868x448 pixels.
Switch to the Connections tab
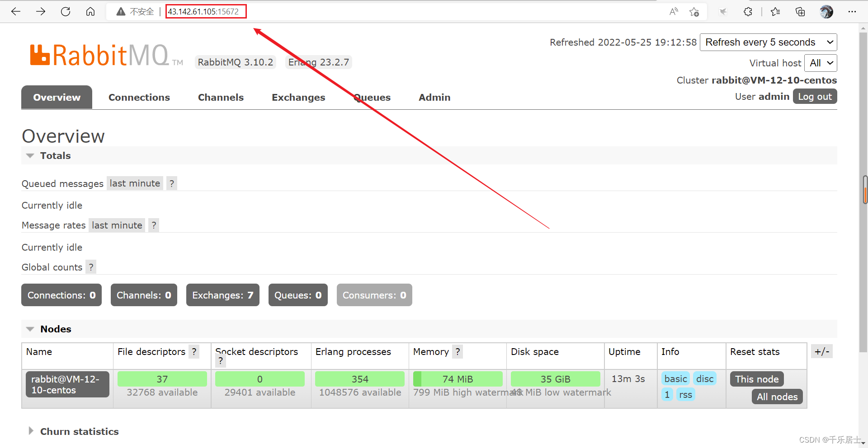[x=139, y=97]
